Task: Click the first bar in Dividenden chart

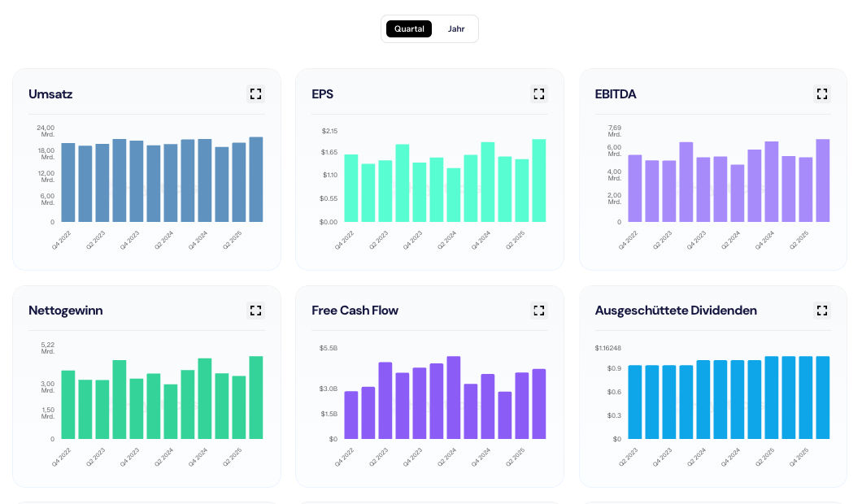Action: tap(635, 402)
